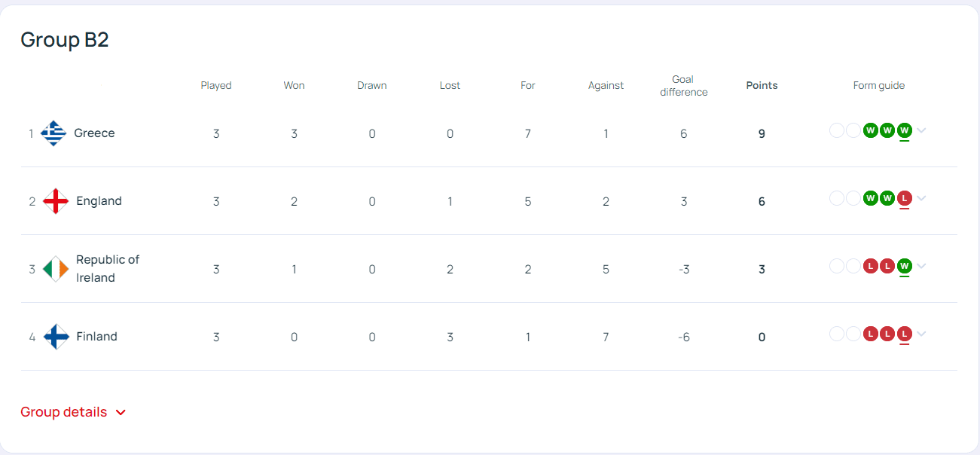
Task: Expand Greece's form guide chevron
Action: 922,130
